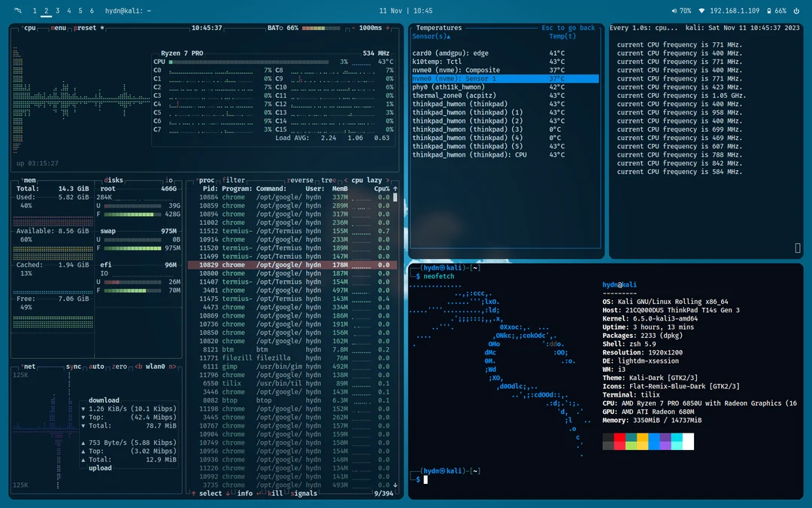Click the battery icon in the top status bar
Viewport: 812px width, 508px height.
coord(769,9)
